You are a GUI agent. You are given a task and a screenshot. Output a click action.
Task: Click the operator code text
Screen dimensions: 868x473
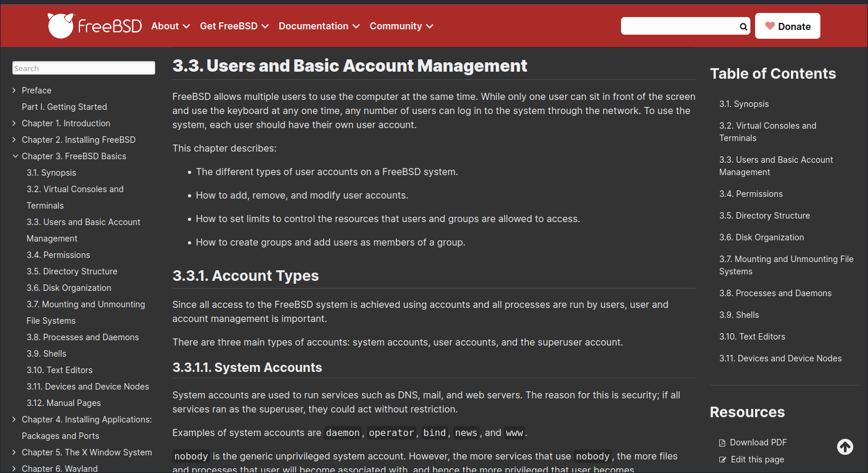[x=391, y=433]
